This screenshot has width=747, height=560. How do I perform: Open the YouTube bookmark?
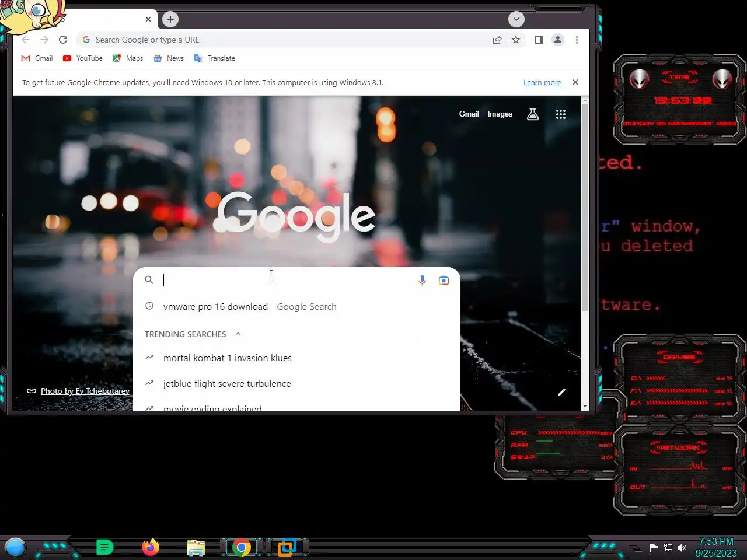click(x=82, y=58)
